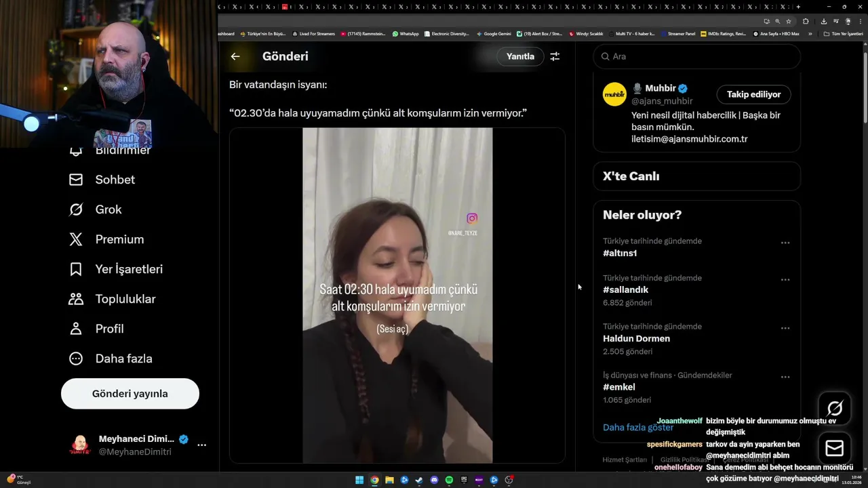This screenshot has width=868, height=488.
Task: Open Profil in the sidebar
Action: point(96,329)
